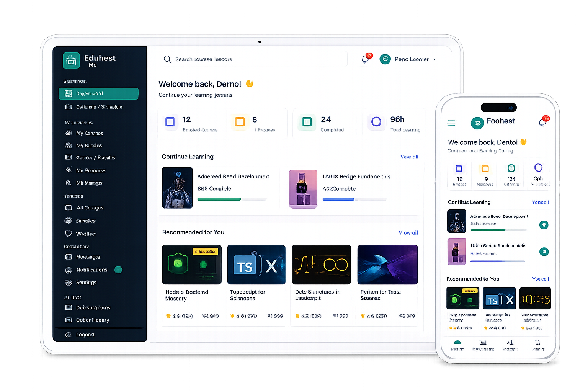The image size is (588, 392).
Task: Click the Eduhest logo icon in the sidebar
Action: [x=71, y=60]
